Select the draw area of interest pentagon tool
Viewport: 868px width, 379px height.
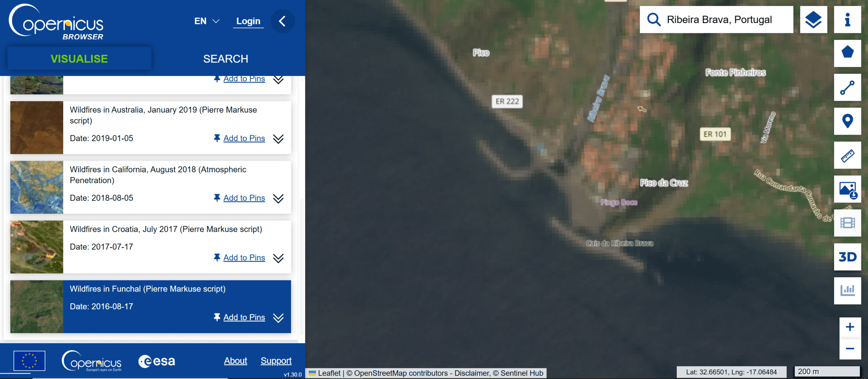(x=847, y=53)
